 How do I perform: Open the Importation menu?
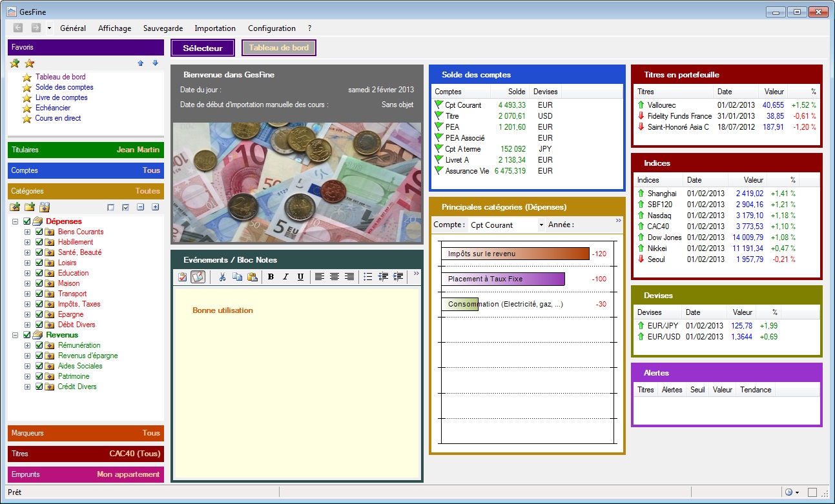pyautogui.click(x=215, y=28)
